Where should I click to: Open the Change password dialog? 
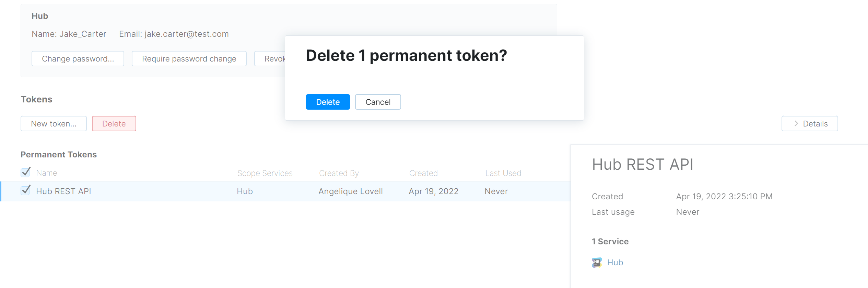tap(78, 58)
